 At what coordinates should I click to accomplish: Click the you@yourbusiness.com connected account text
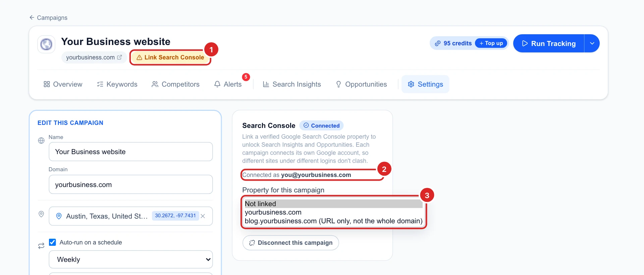[316, 175]
